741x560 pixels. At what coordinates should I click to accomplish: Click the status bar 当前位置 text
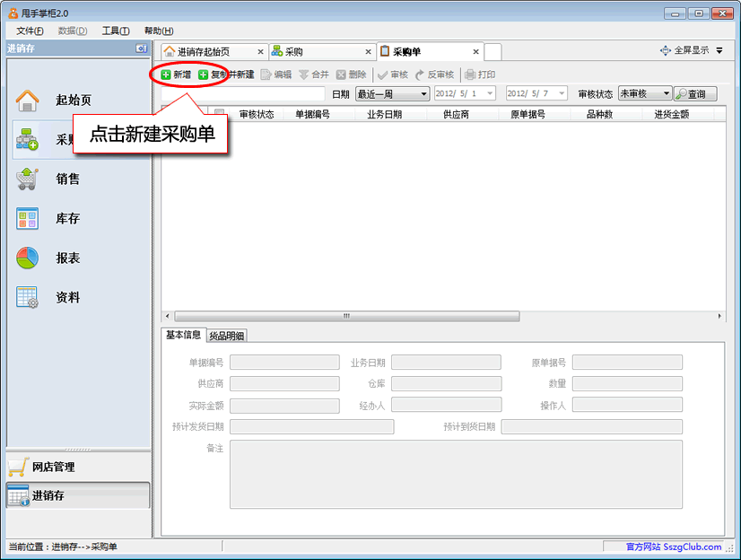pyautogui.click(x=63, y=547)
